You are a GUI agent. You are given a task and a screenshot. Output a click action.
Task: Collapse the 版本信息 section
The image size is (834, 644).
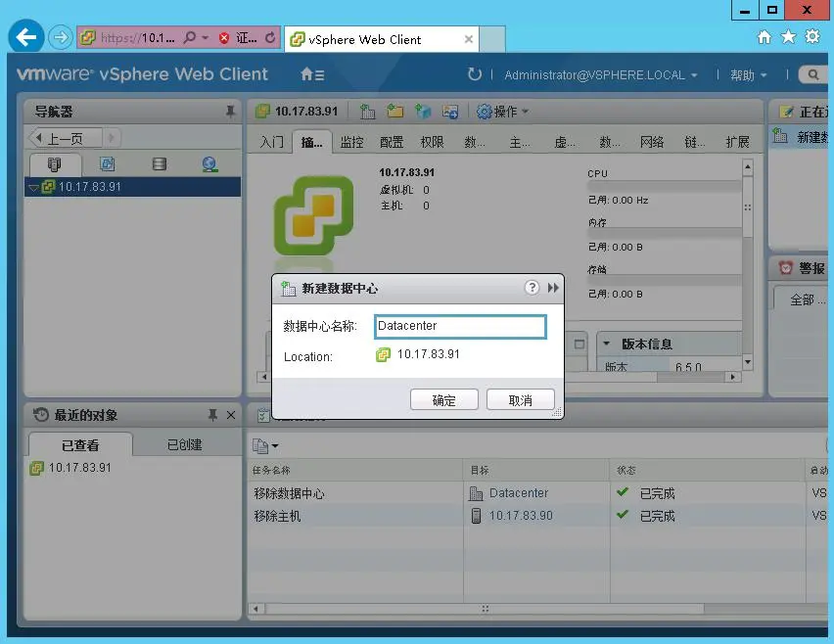tap(606, 344)
